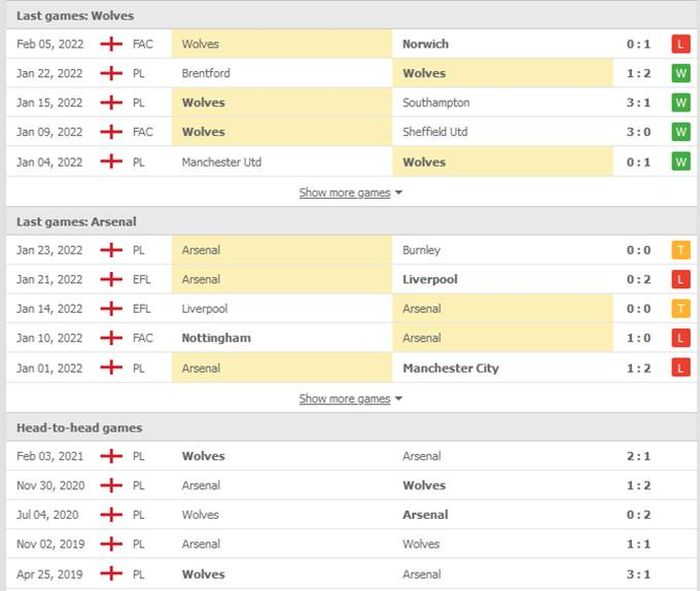Click the 3 : 1 score for Wolves vs Southampton
The image size is (700, 591).
point(638,103)
